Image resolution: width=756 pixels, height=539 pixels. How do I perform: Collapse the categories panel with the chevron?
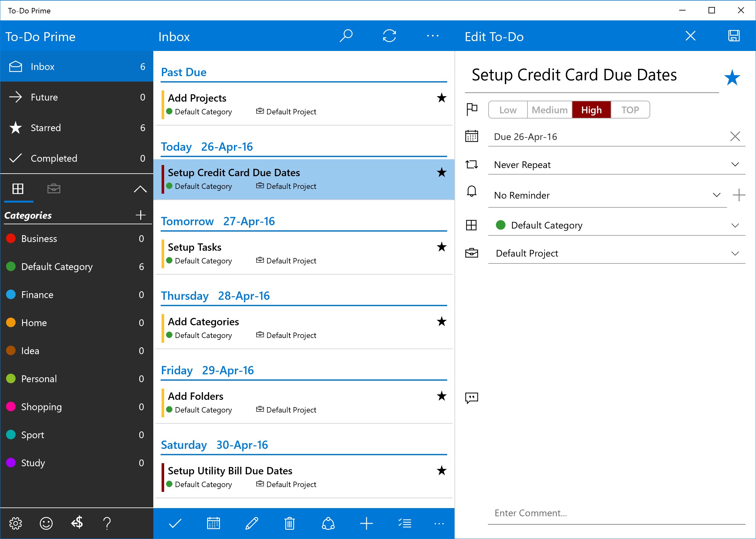[x=140, y=189]
